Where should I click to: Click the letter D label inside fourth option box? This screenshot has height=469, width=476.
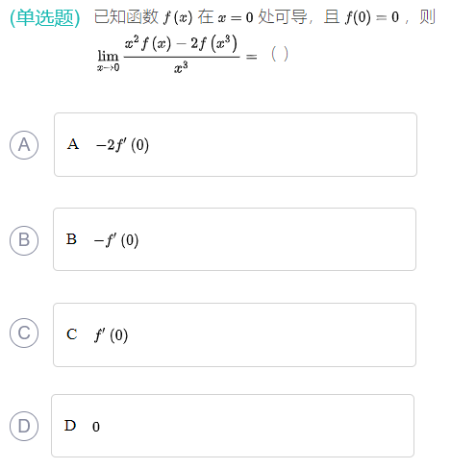click(x=70, y=426)
